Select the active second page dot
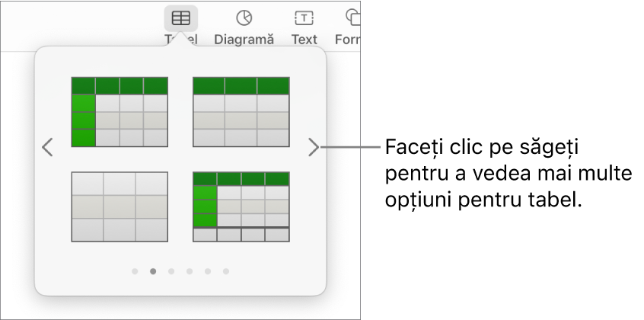This screenshot has width=644, height=320. [153, 271]
